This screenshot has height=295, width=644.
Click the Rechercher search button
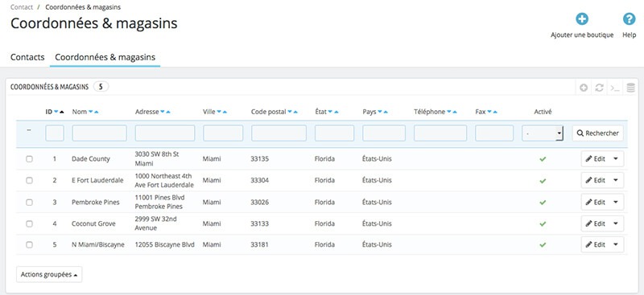pyautogui.click(x=598, y=133)
